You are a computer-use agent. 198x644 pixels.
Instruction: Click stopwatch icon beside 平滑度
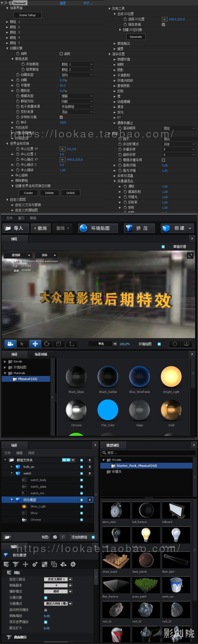coord(18,85)
